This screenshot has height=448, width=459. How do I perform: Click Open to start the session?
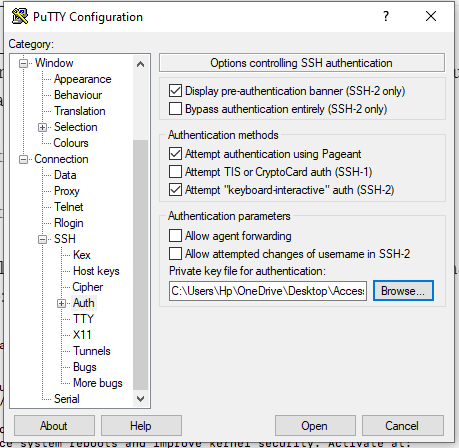point(315,426)
